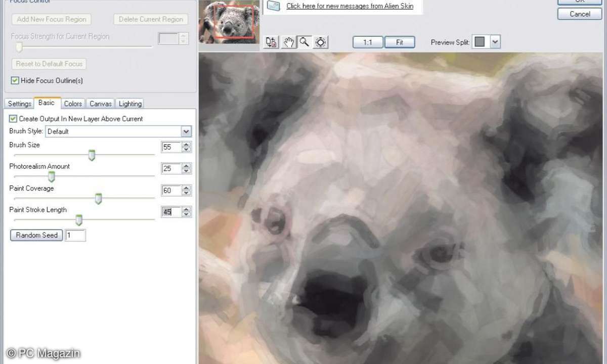Click the koala navigator thumbnail
Screen dimensions: 607x364
tap(229, 22)
